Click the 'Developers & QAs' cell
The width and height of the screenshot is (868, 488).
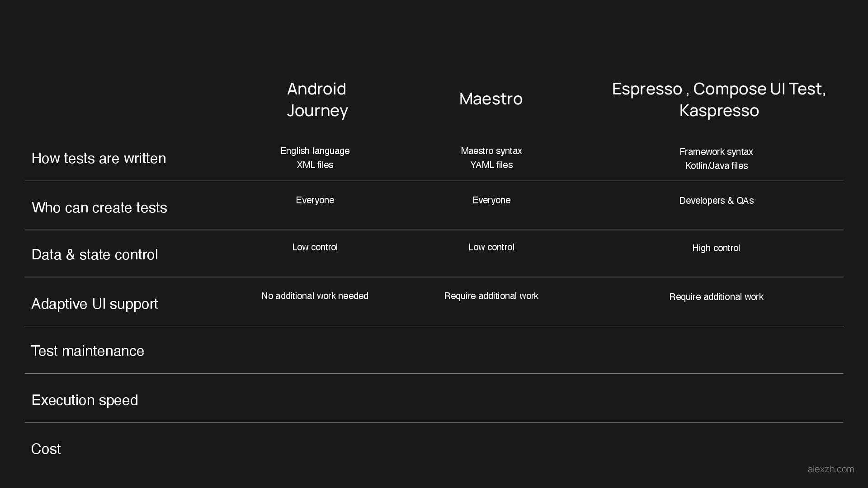pyautogui.click(x=716, y=201)
